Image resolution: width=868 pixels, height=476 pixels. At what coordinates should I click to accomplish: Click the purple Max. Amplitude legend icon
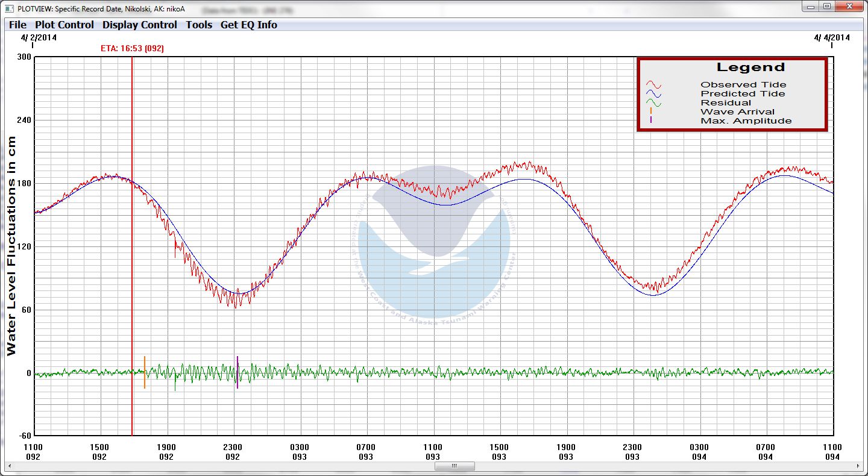[x=651, y=121]
